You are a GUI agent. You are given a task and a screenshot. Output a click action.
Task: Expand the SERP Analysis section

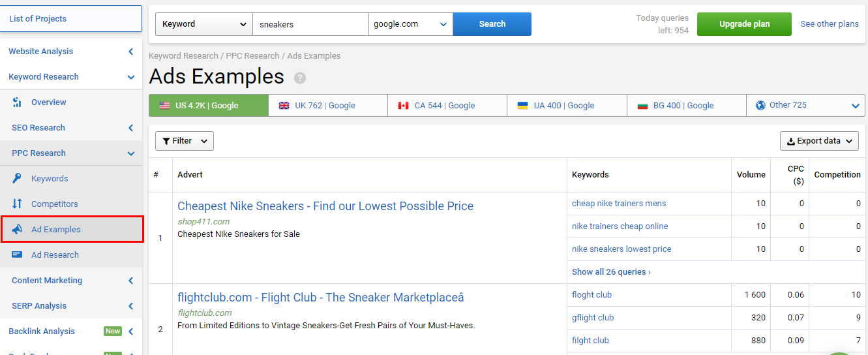tap(131, 306)
